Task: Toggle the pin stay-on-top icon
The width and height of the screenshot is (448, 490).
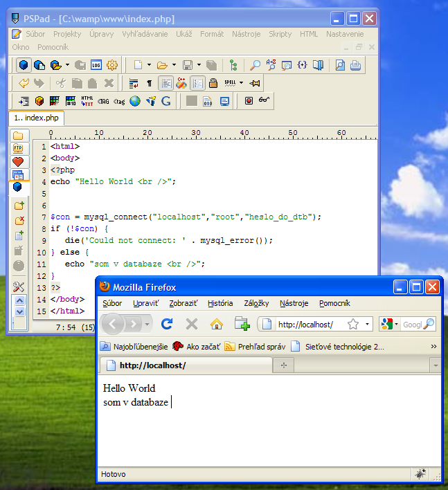Action: tap(255, 83)
